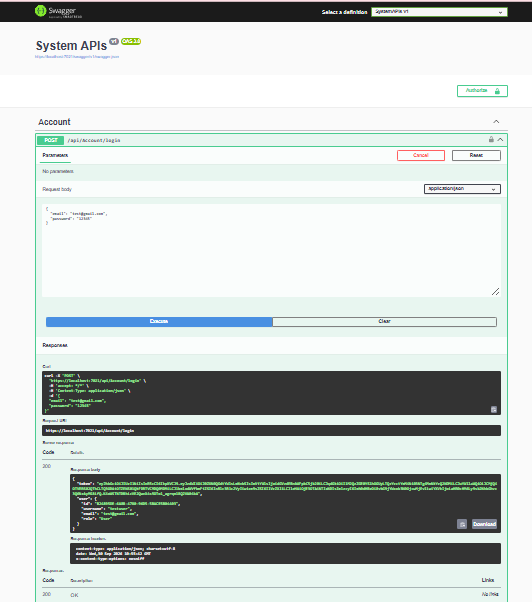
Task: Copy the curl command to clipboard
Action: point(494,409)
